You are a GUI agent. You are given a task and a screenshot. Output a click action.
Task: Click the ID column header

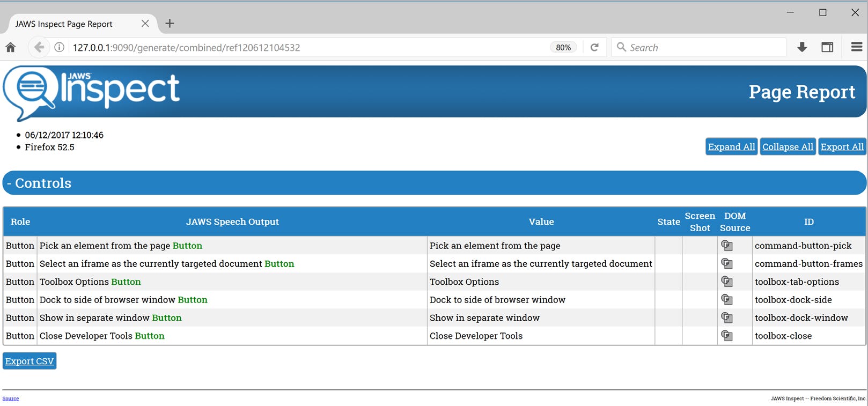tap(809, 222)
